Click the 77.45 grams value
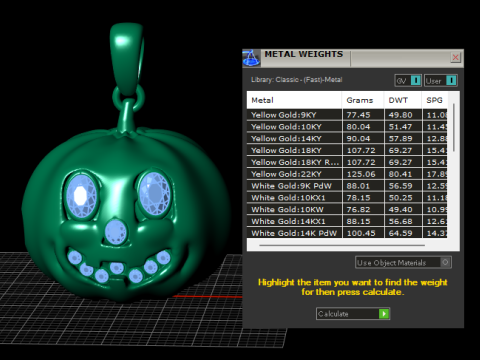The width and height of the screenshot is (480, 360). click(x=358, y=115)
